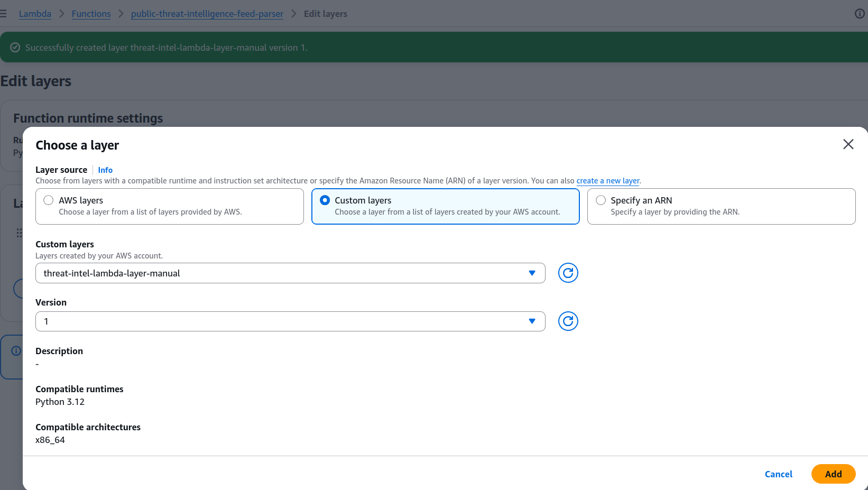
Task: Click Info link next to Layer source
Action: click(x=105, y=170)
